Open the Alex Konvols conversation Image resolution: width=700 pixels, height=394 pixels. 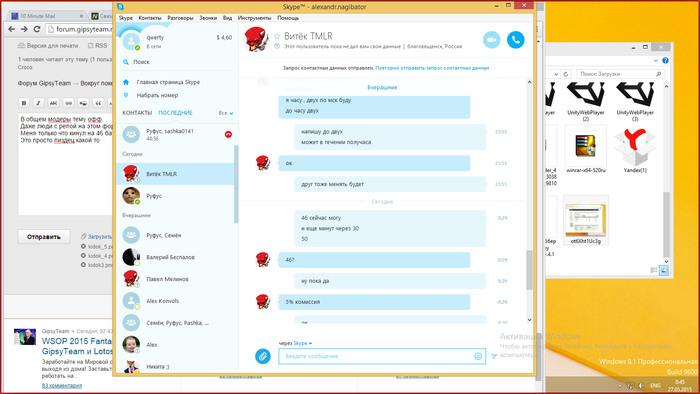pos(175,301)
